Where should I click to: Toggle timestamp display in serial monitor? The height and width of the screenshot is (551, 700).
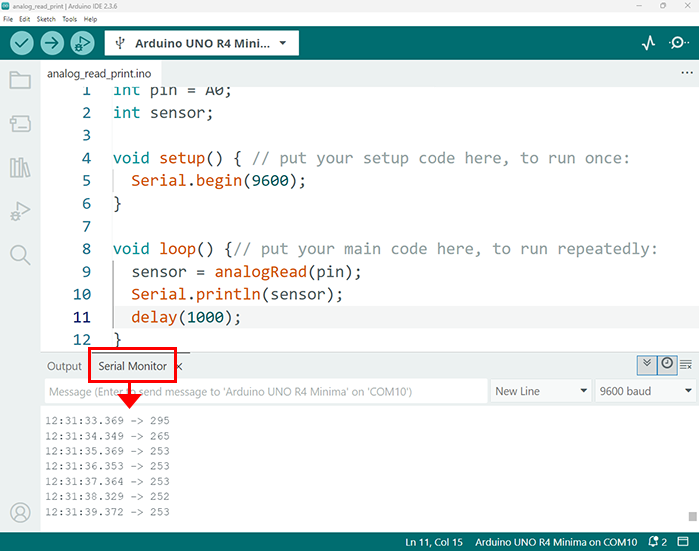click(667, 365)
